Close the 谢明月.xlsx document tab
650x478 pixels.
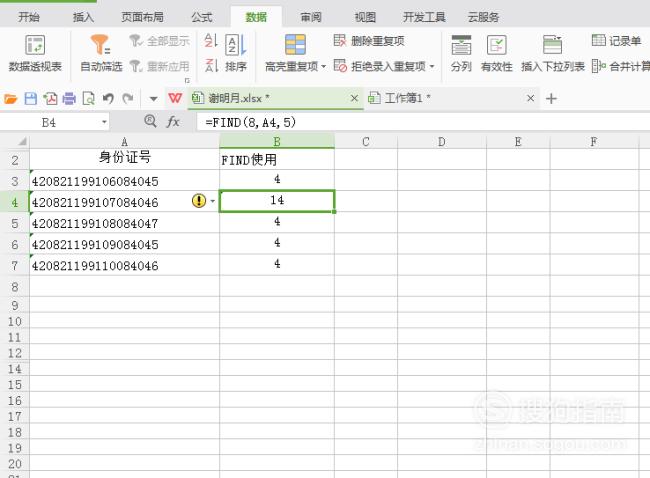coord(354,98)
